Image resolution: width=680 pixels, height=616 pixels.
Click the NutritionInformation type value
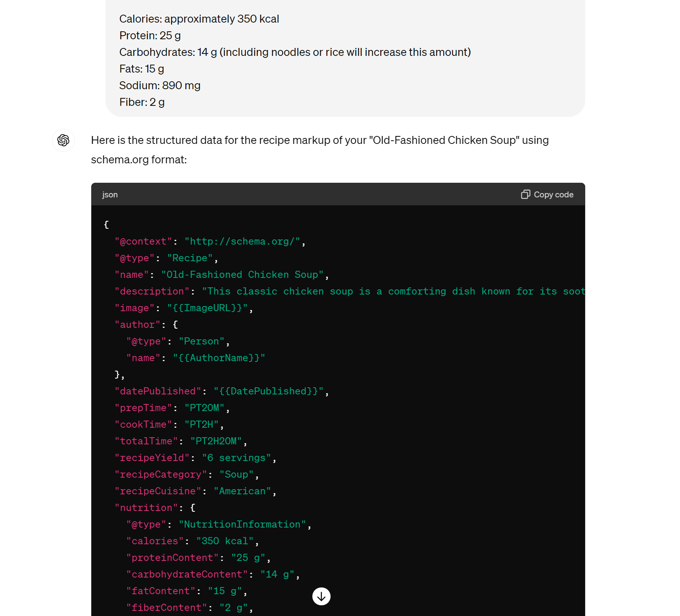(242, 524)
